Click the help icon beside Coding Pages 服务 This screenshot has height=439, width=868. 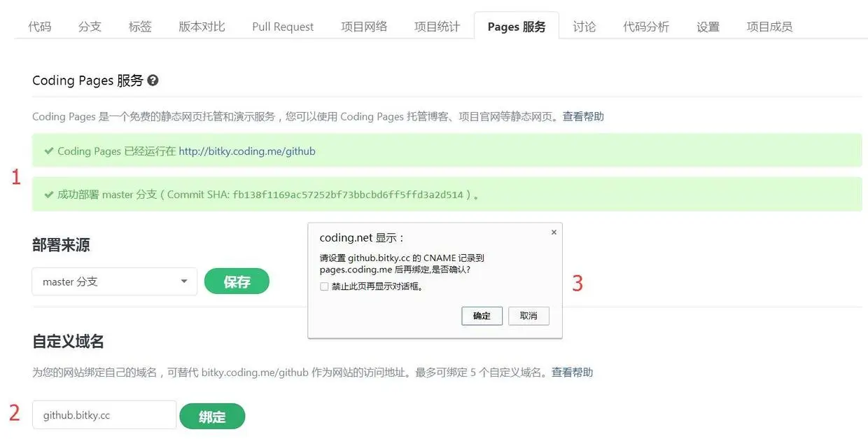point(152,80)
